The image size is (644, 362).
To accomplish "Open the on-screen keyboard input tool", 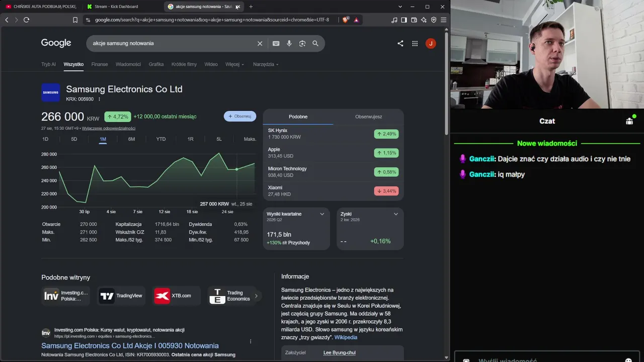I will (276, 43).
